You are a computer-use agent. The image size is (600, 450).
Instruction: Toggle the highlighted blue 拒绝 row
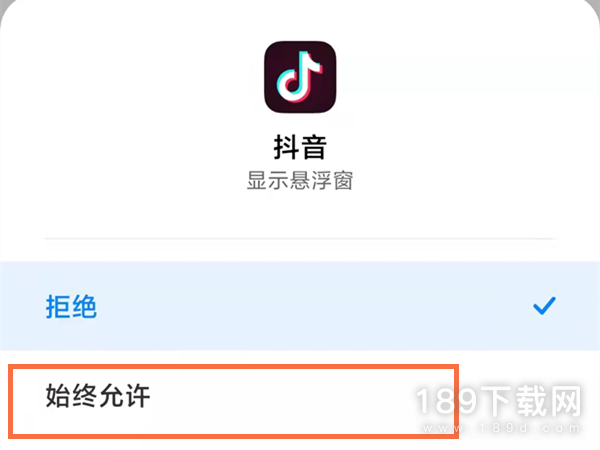click(x=300, y=306)
